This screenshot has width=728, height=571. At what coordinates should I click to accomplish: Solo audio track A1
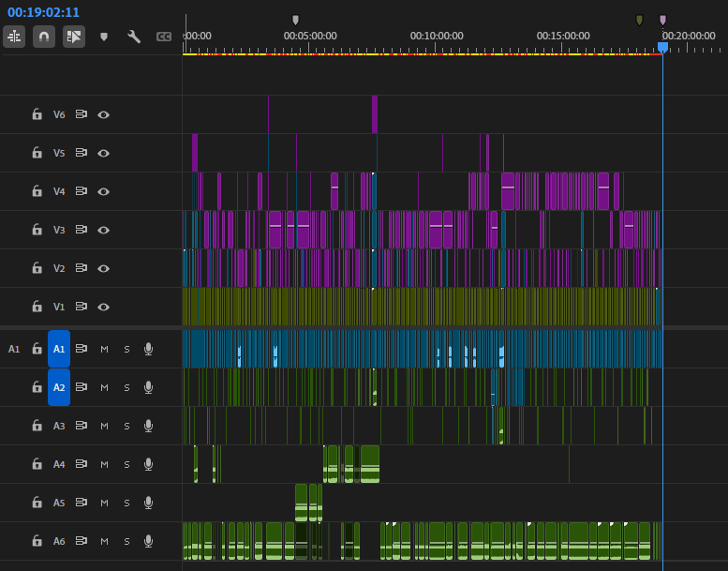point(126,350)
